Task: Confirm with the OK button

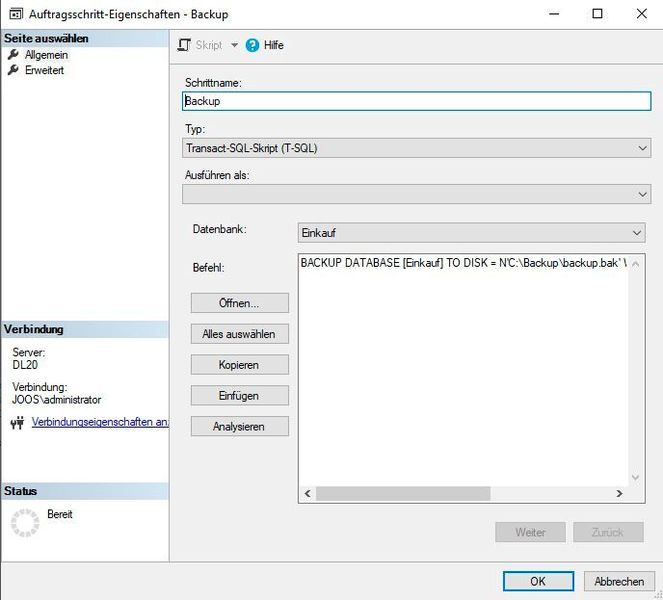Action: coord(538,581)
